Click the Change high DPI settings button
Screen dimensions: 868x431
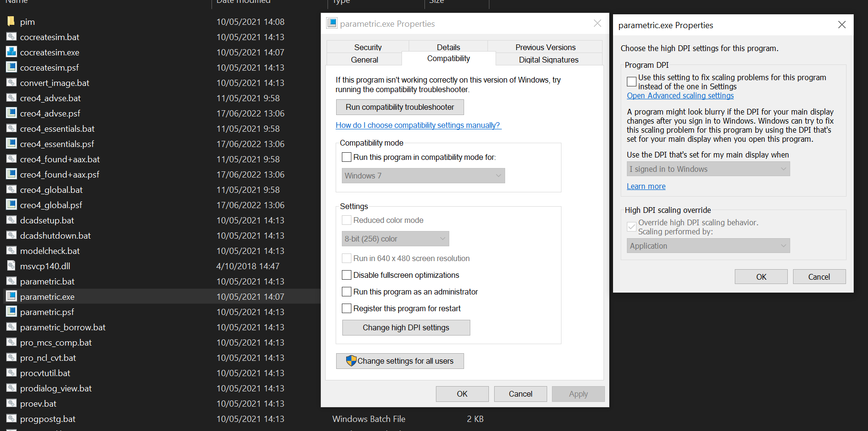pyautogui.click(x=406, y=327)
